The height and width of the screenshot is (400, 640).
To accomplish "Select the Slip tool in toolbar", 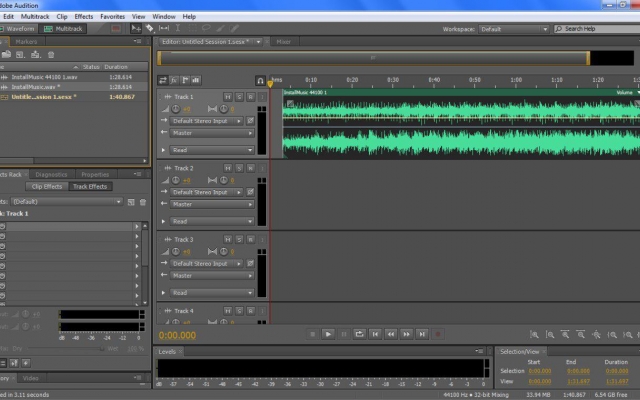I will pos(164,28).
